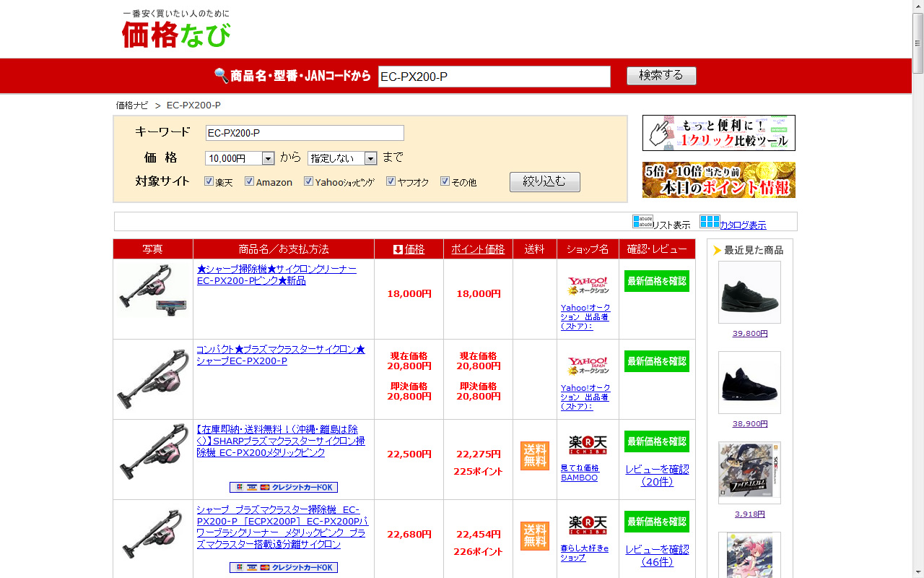Click the magnifier icon beside 商品名・型番

point(221,75)
